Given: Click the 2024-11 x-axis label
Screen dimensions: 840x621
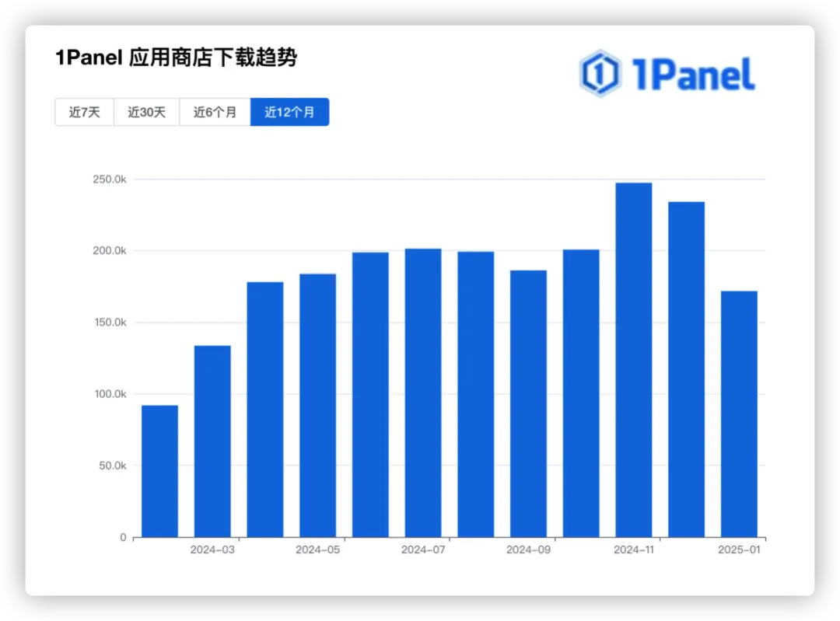Looking at the screenshot, I should point(634,549).
